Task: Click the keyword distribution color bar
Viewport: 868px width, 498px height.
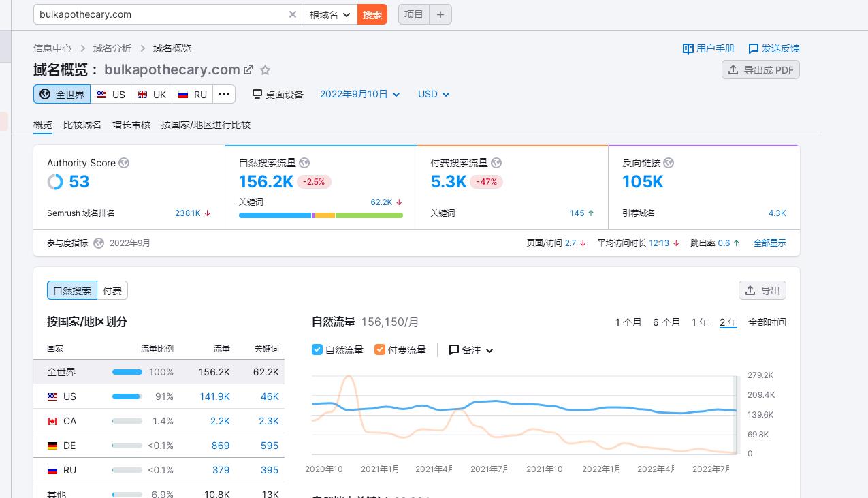Action: [321, 215]
